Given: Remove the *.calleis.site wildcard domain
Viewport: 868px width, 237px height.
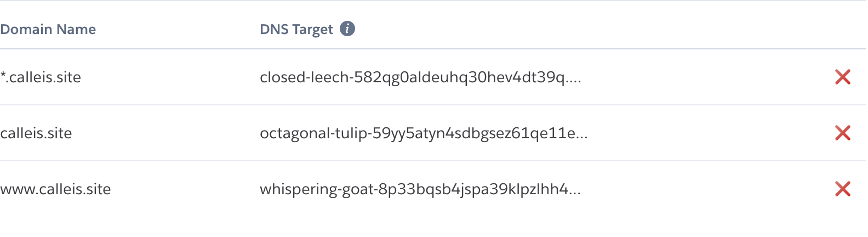Looking at the screenshot, I should coord(842,77).
